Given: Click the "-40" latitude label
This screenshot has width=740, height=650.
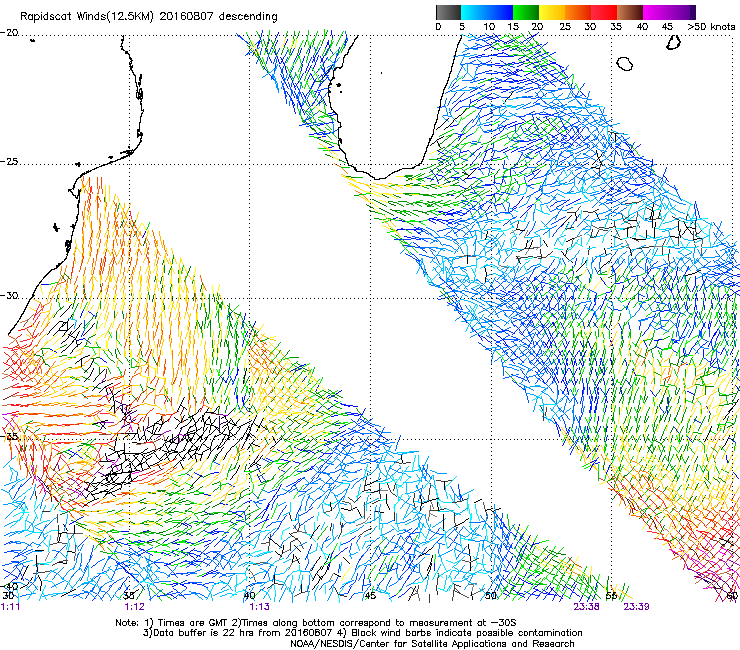Looking at the screenshot, I should [9, 586].
